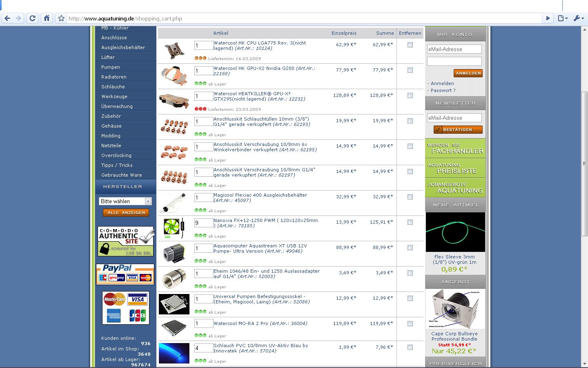Image resolution: width=588 pixels, height=368 pixels.
Task: Click the PayPal payment logo
Action: click(125, 274)
